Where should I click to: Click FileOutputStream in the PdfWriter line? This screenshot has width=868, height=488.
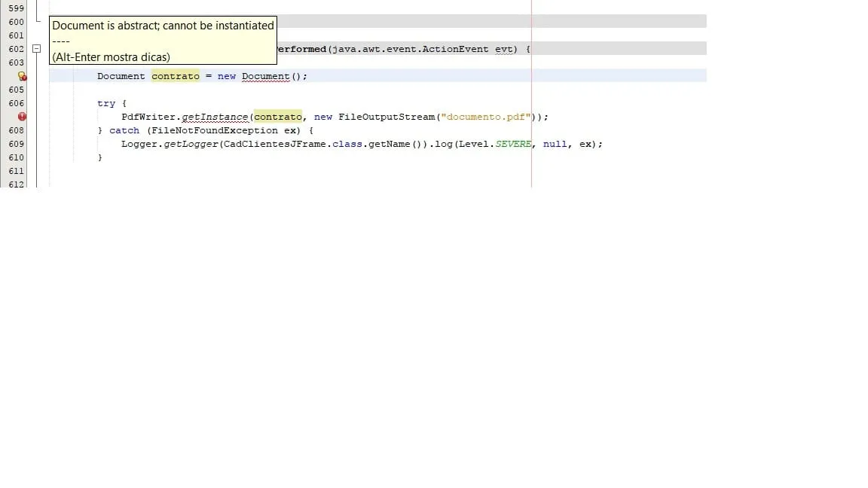click(387, 117)
